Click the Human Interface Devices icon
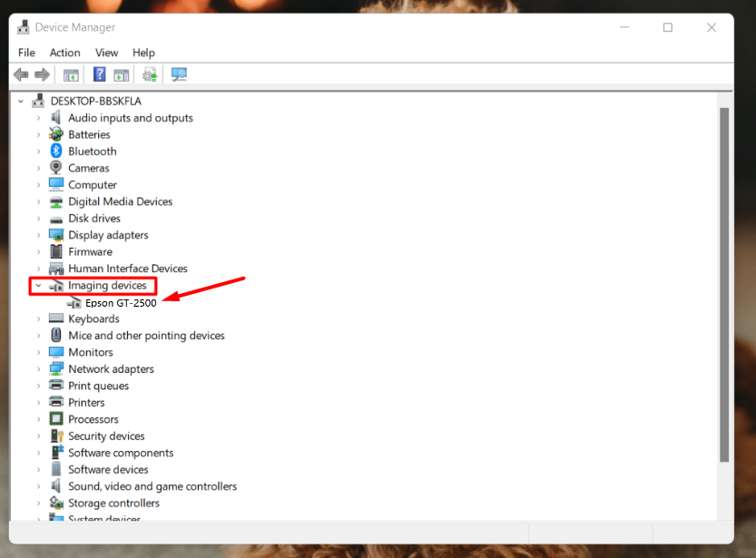The image size is (756, 558). tap(56, 269)
